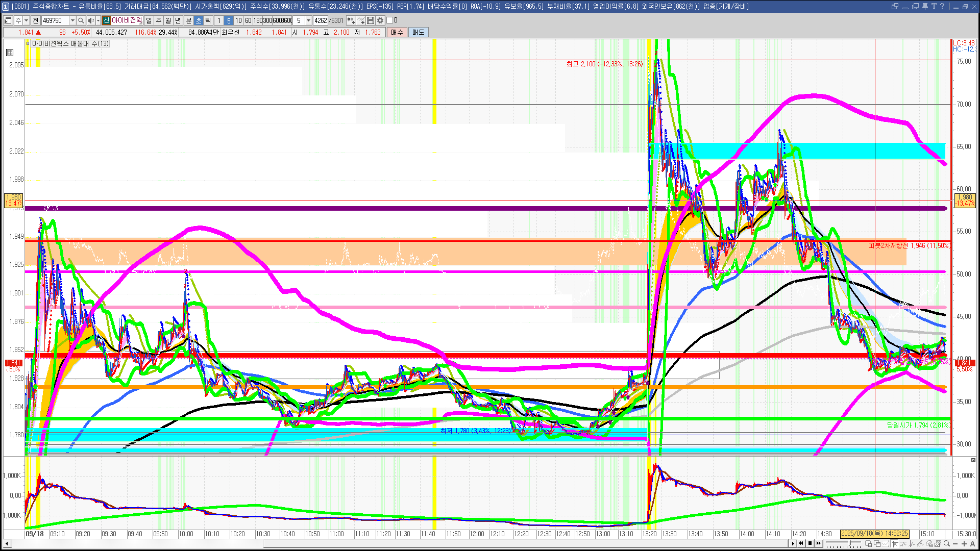Click the minus zoom-out icon
The image size is (980, 551).
[x=955, y=544]
